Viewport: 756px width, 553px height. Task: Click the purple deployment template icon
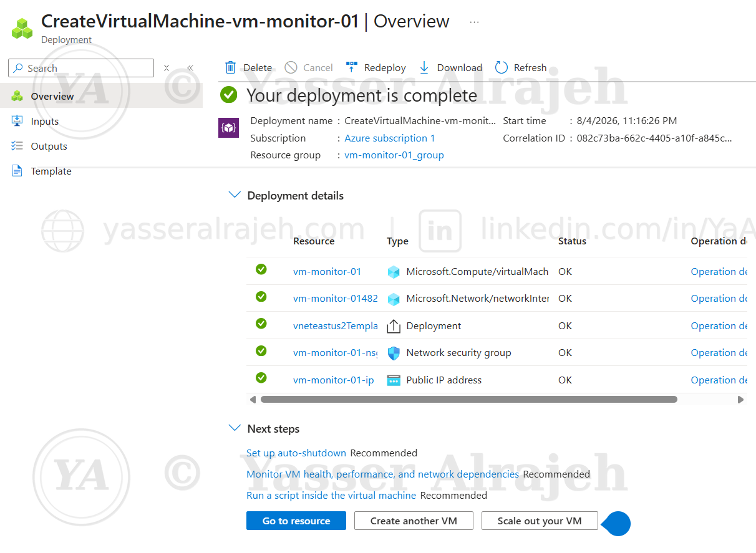(x=228, y=127)
